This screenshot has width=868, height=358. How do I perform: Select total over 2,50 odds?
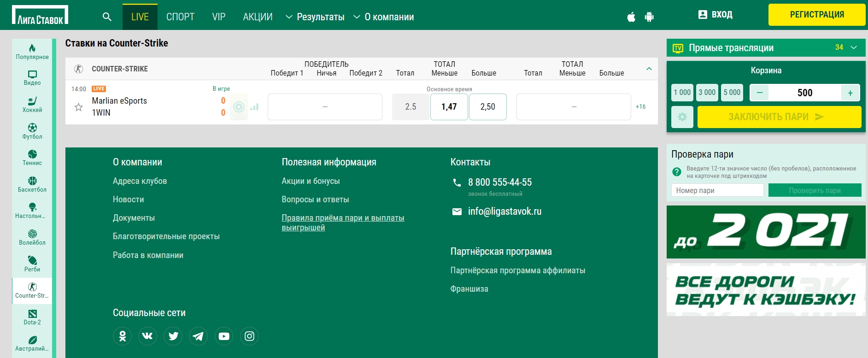[x=488, y=107]
